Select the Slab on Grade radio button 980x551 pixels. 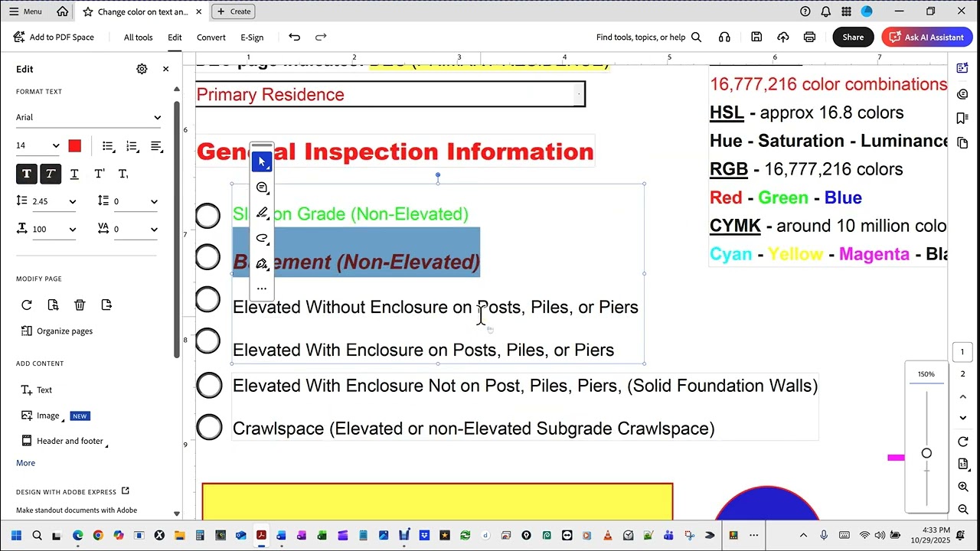(207, 216)
